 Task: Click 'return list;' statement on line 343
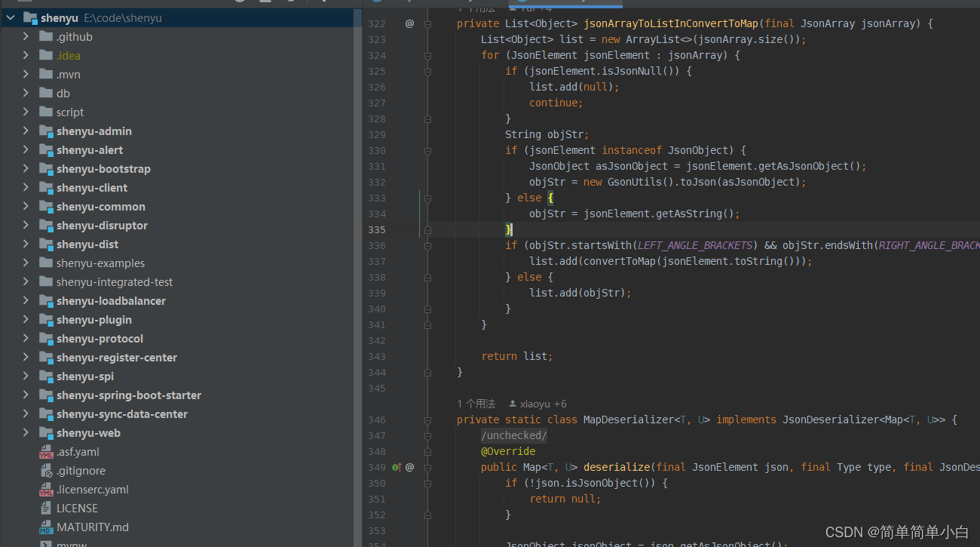(517, 356)
